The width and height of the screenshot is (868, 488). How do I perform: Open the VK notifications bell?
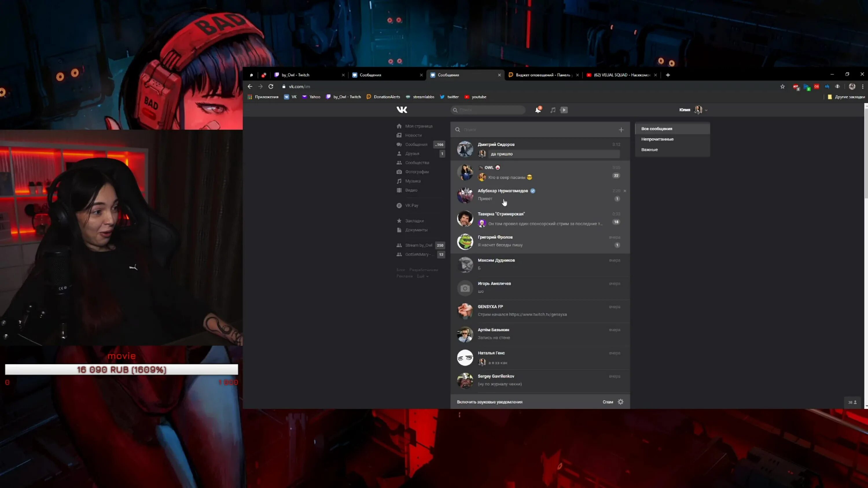point(538,110)
